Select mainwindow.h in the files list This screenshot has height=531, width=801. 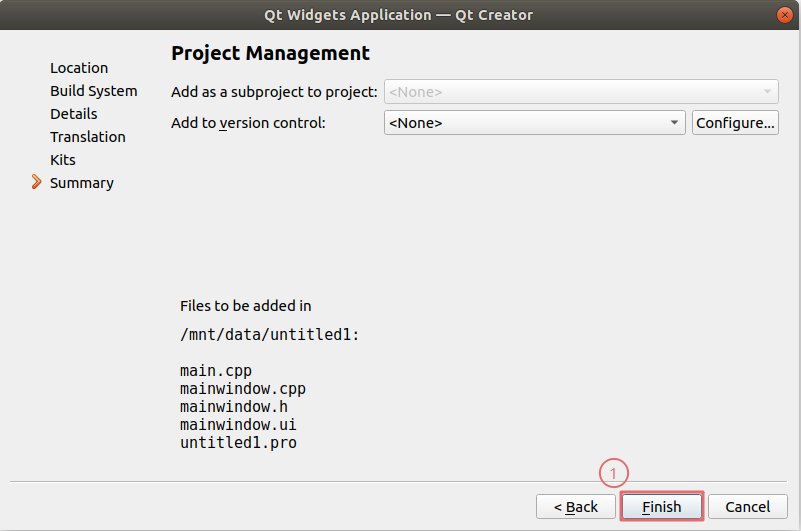[234, 407]
